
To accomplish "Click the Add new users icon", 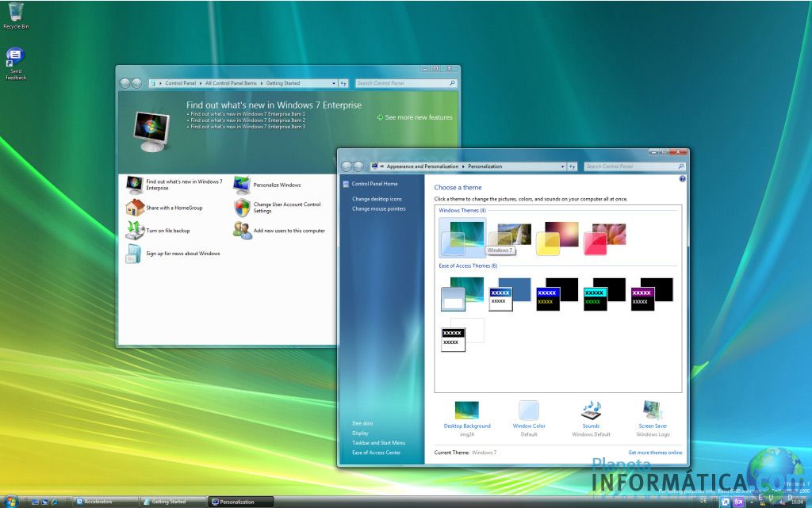I will [x=242, y=230].
